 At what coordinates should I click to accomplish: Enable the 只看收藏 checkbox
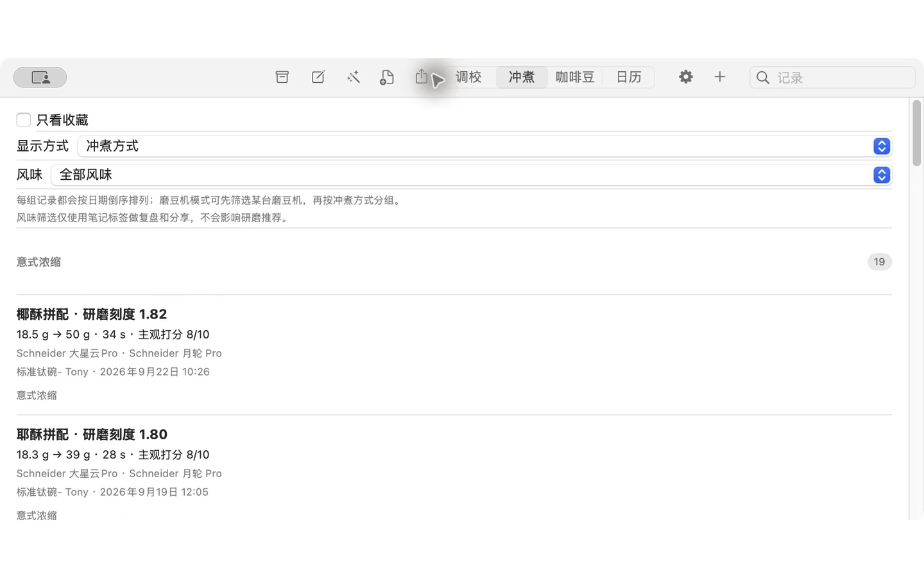click(24, 120)
